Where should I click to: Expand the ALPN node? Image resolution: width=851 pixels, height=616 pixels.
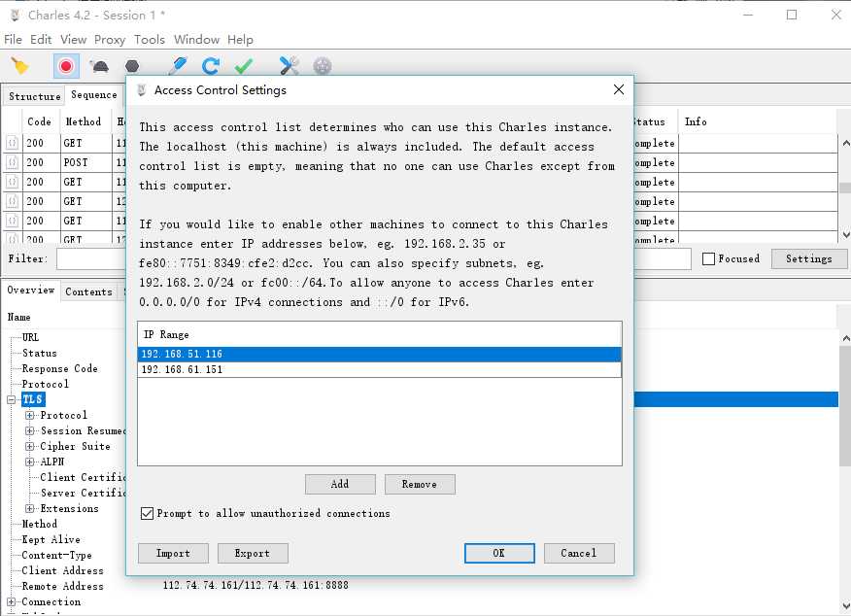30,462
